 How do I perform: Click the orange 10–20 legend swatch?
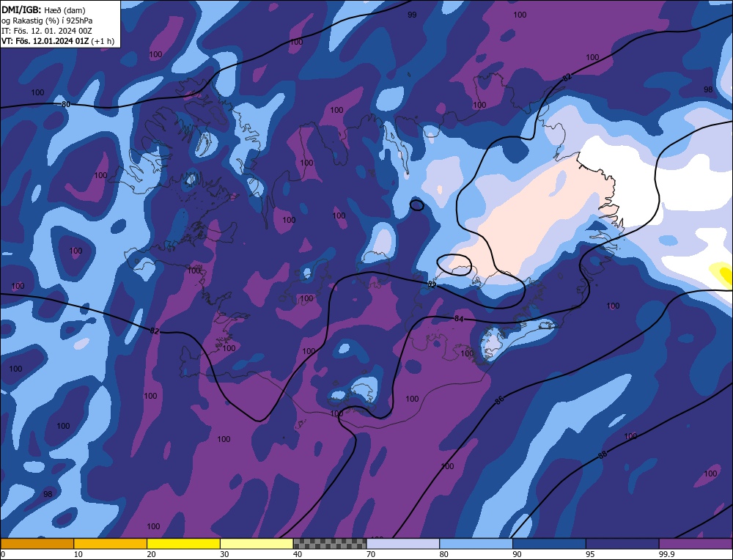click(x=111, y=544)
